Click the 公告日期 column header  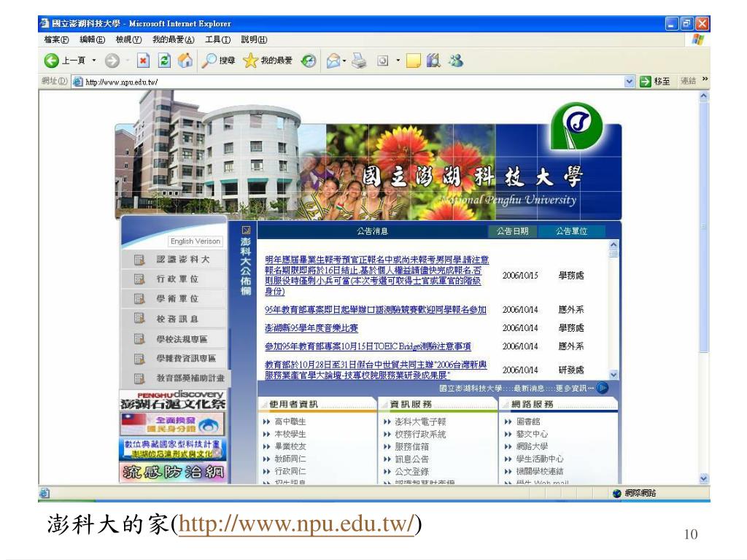click(513, 231)
